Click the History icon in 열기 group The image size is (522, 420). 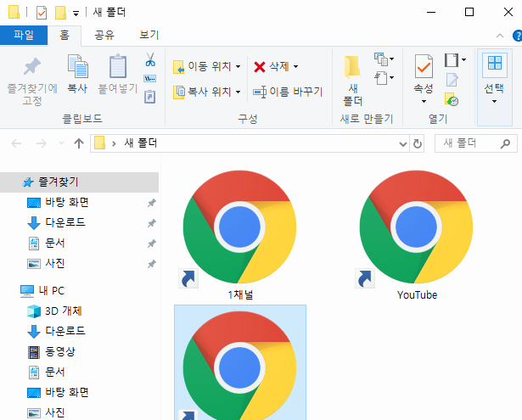click(452, 99)
